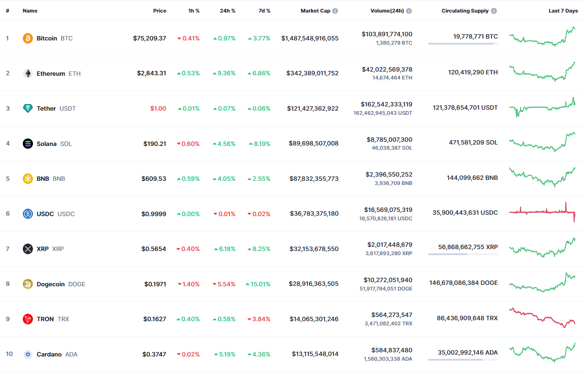
Task: Click the Tether logo icon
Action: (x=28, y=108)
